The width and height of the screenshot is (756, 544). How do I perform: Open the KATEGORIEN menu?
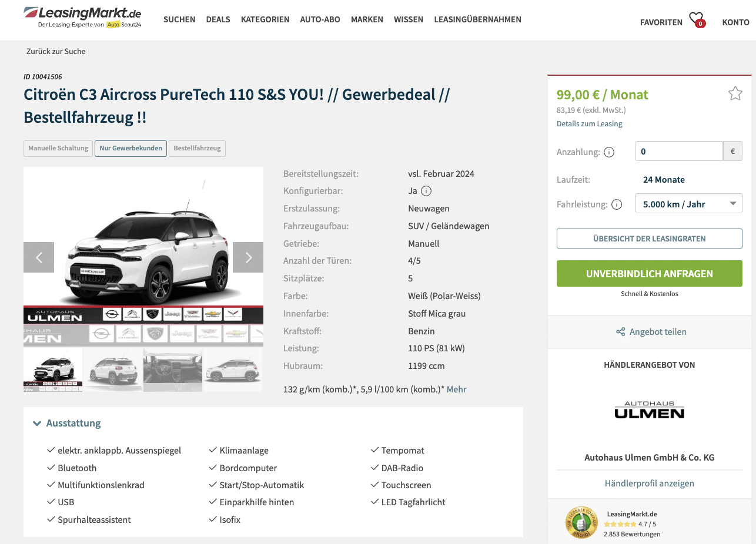[265, 19]
